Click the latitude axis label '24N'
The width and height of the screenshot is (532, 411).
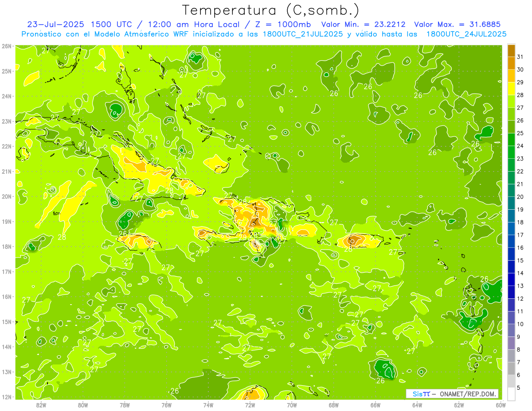point(7,96)
